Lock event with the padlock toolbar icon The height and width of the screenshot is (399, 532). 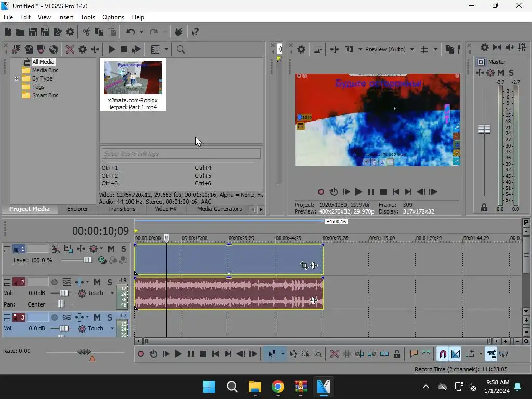pyautogui.click(x=396, y=354)
